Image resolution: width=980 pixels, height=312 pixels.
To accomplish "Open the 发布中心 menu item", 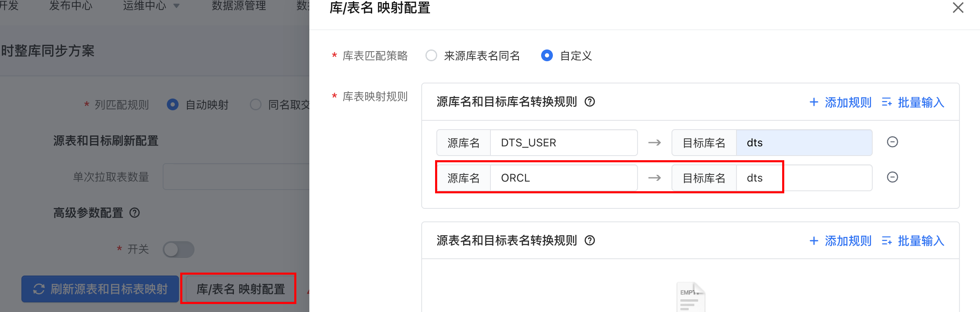I will tap(70, 6).
